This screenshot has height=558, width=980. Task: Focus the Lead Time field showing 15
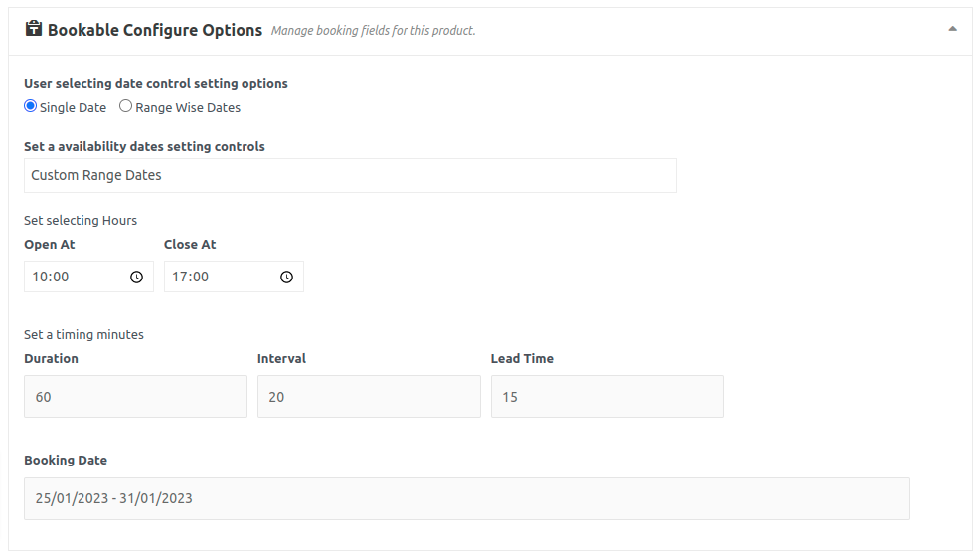coord(606,397)
